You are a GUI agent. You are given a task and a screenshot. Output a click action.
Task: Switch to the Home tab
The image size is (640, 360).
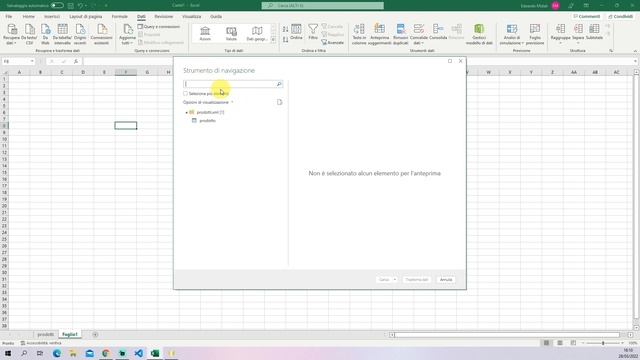[x=29, y=17]
